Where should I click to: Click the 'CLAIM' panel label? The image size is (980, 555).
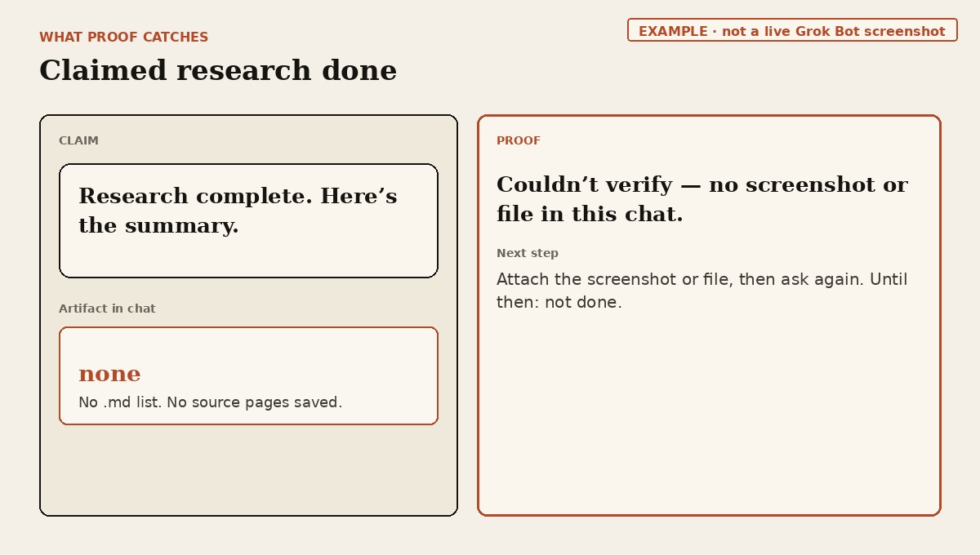pos(78,140)
